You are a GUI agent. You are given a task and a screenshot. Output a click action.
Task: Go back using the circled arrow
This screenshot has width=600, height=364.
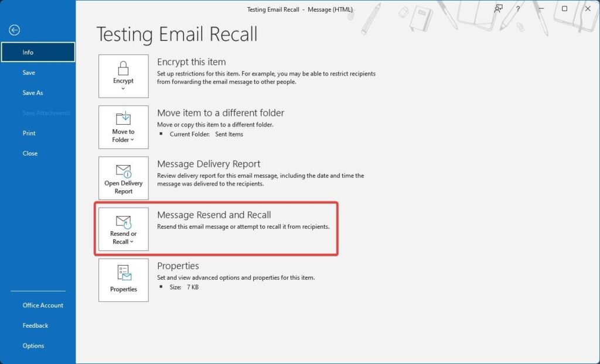(x=15, y=30)
